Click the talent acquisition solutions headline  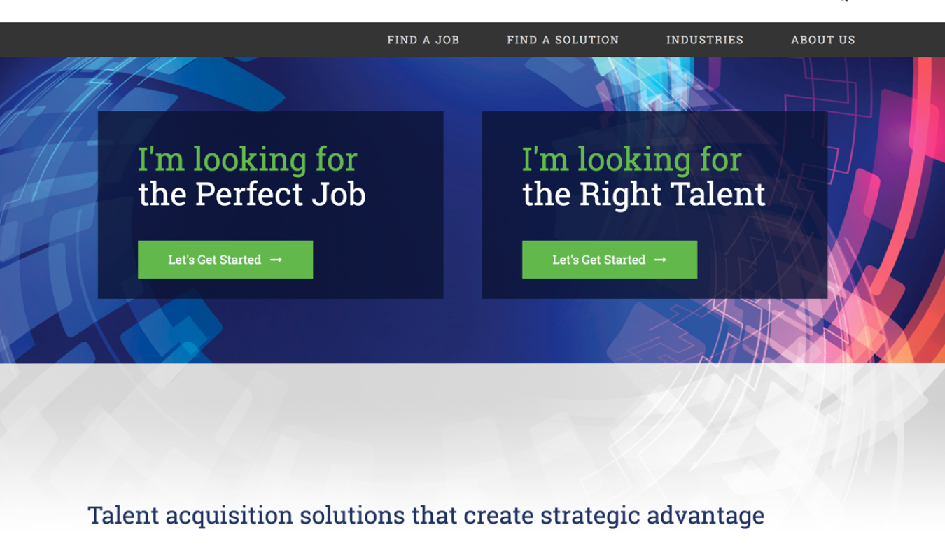426,516
